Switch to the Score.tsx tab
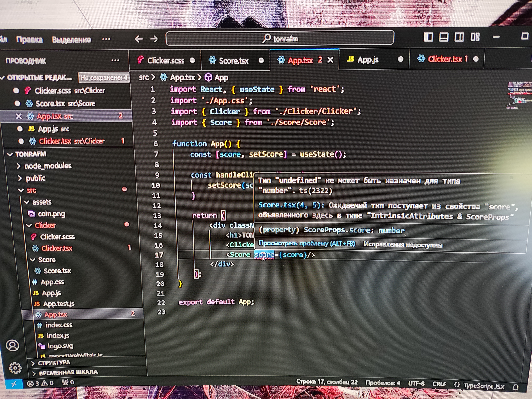This screenshot has width=532, height=399. point(233,61)
